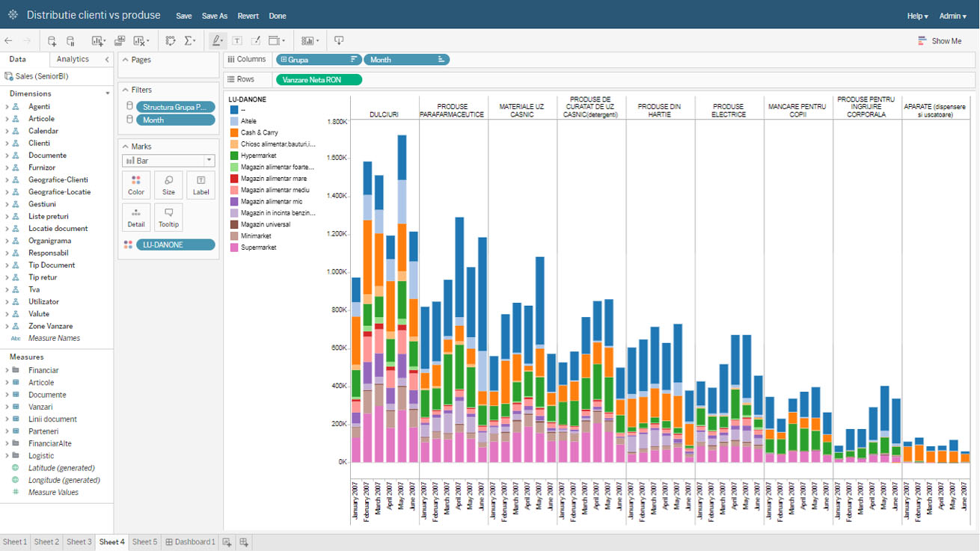This screenshot has width=980, height=551.
Task: Click the New Data Source icon
Action: 52,41
